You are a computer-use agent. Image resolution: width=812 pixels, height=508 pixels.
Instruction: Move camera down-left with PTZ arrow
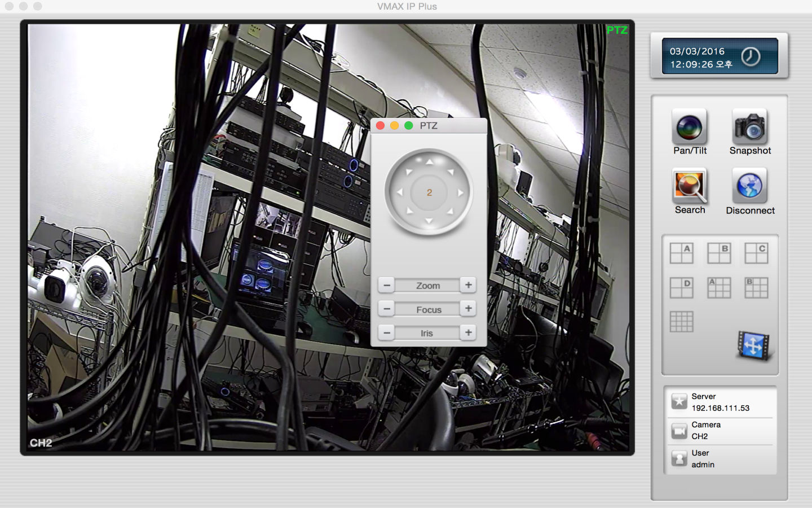(x=409, y=212)
